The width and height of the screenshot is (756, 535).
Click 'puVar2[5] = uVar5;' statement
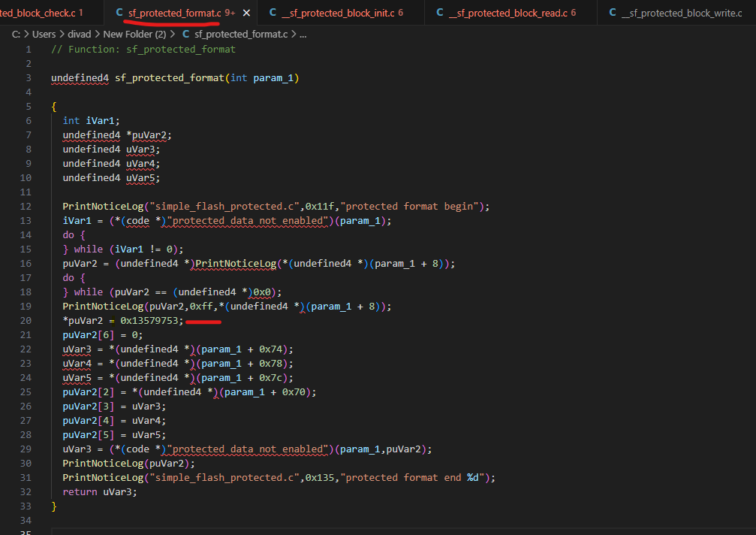coord(114,435)
